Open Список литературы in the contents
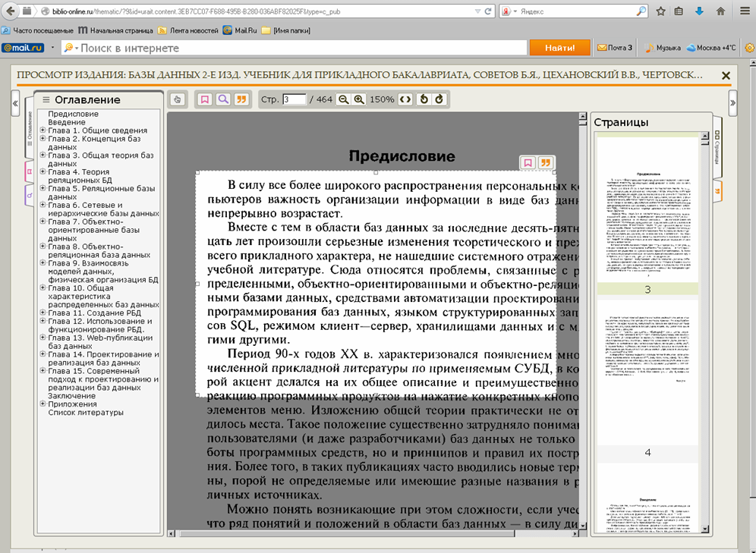This screenshot has height=553, width=756. tap(86, 413)
